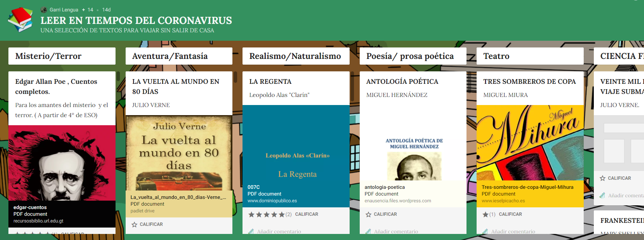Open the Mihura yellow cover thumbnail
644x240 pixels.
pos(530,143)
